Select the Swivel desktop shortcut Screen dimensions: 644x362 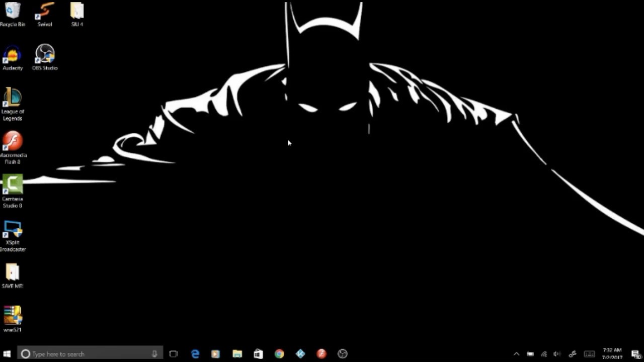pyautogui.click(x=45, y=14)
